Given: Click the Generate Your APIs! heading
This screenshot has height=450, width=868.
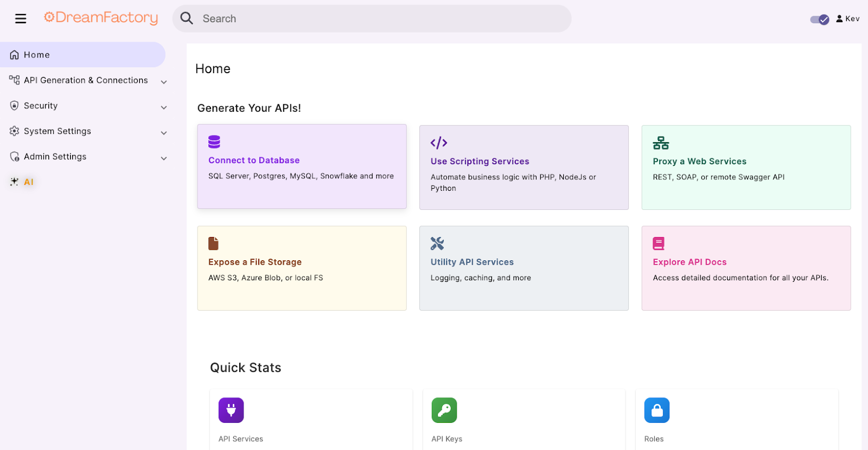Looking at the screenshot, I should coord(249,108).
